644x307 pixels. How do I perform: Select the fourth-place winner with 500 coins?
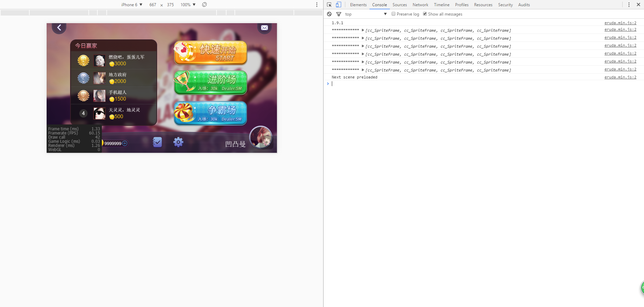[x=114, y=113]
